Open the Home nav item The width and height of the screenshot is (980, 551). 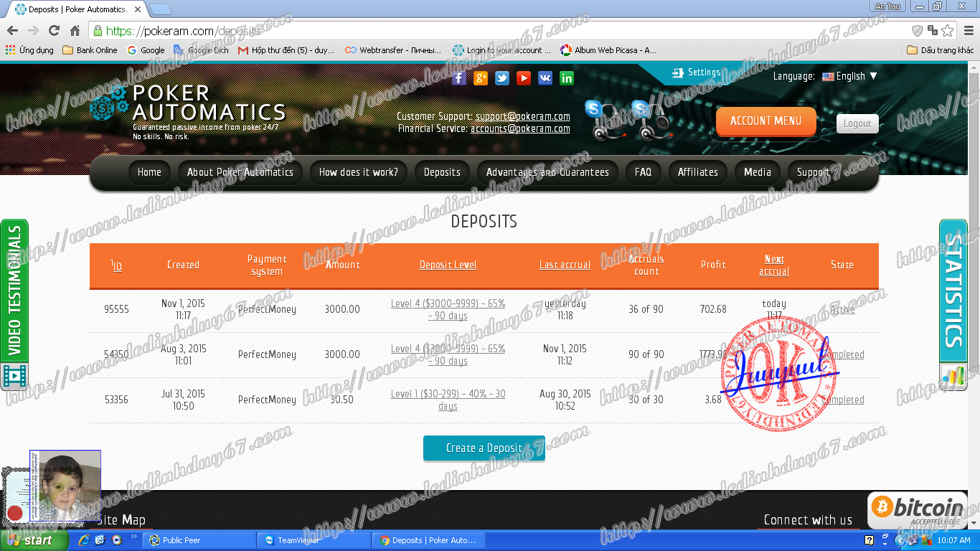coord(149,172)
